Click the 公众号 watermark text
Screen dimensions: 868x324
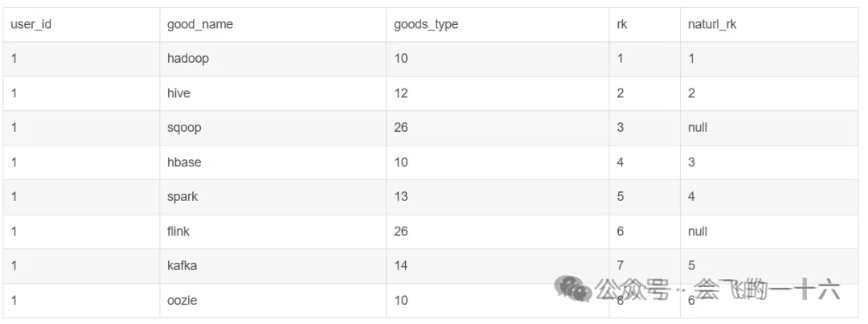[632, 290]
